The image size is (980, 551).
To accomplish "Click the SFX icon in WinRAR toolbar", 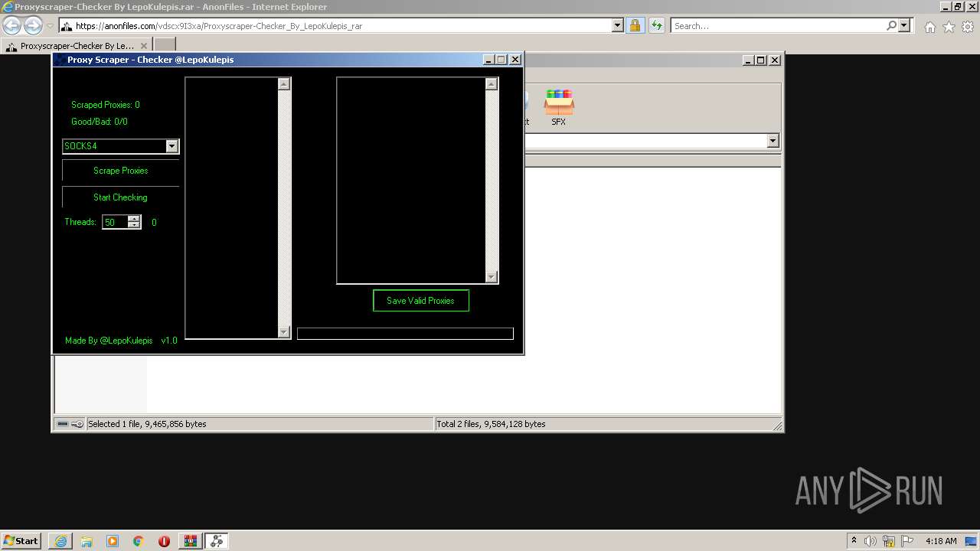I will click(x=559, y=107).
